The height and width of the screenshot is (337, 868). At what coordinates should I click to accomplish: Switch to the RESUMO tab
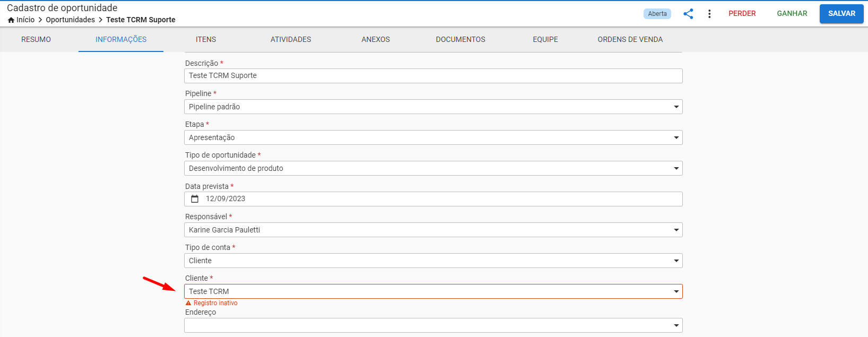tap(36, 39)
